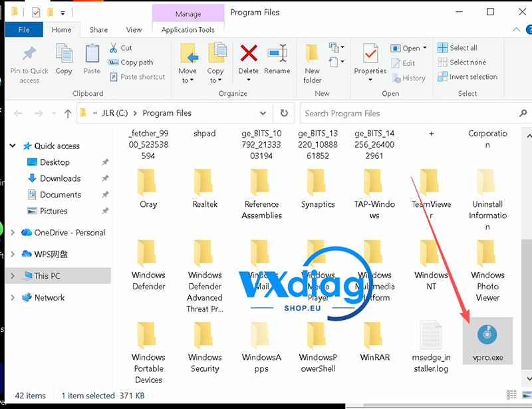Click the Search Program Files field

pyautogui.click(x=409, y=113)
